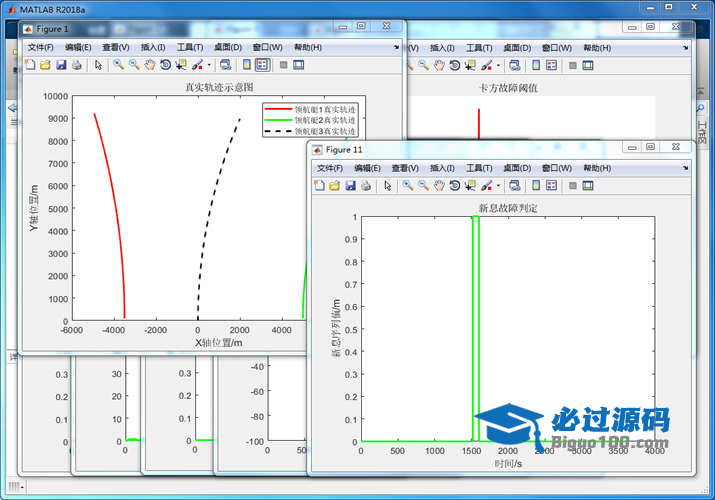Toggle Insert Legend button in Figure 1
This screenshot has width=715, height=500.
[x=262, y=65]
